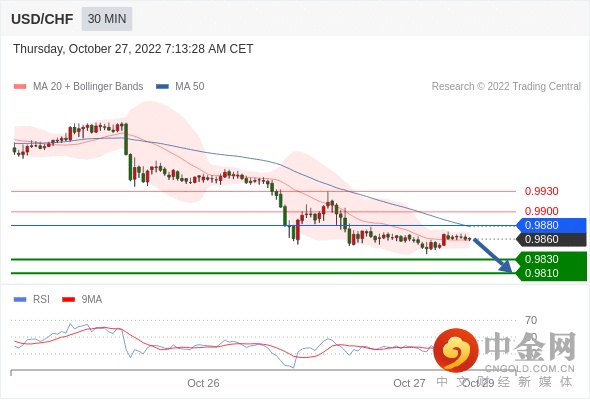Click the pink MA 20 color swatch
Image resolution: width=590 pixels, height=400 pixels.
(20, 87)
